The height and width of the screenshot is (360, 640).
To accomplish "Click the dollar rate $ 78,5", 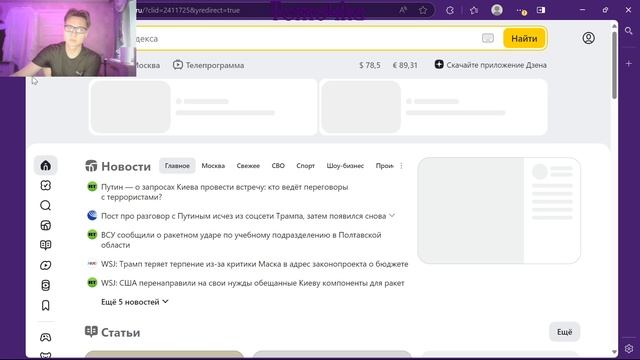I will (x=370, y=65).
